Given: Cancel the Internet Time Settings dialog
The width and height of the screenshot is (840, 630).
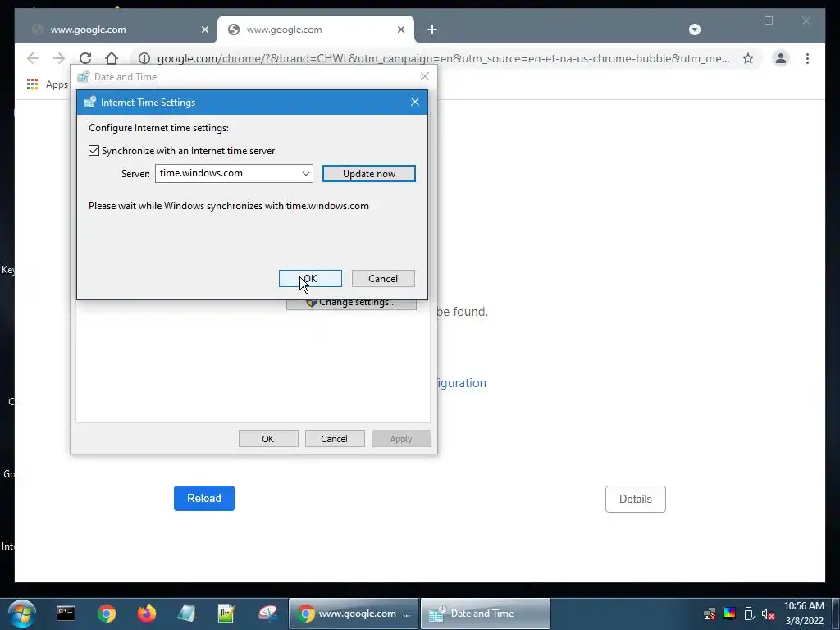Looking at the screenshot, I should click(383, 279).
